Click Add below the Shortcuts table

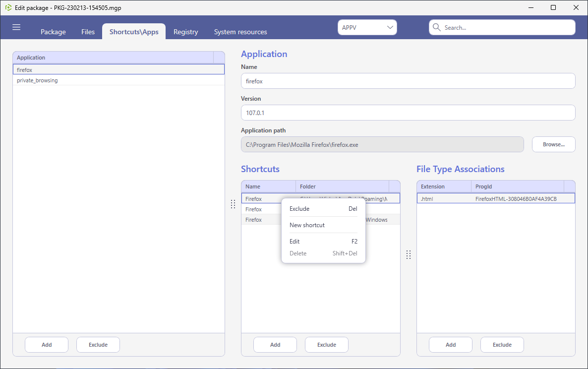click(x=275, y=345)
